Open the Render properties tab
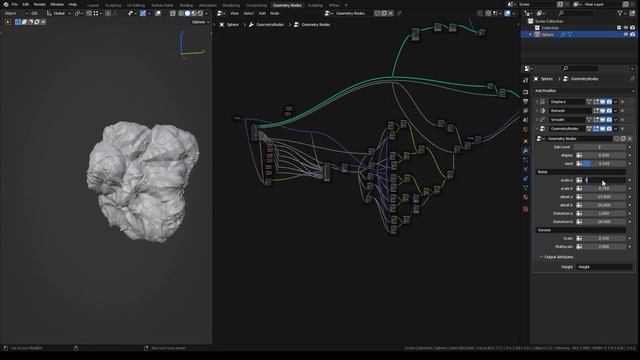This screenshot has height=360, width=640. pos(525,92)
